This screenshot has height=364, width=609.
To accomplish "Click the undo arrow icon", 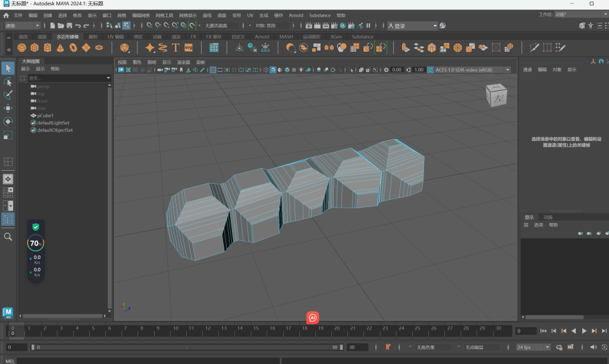I will pos(78,26).
